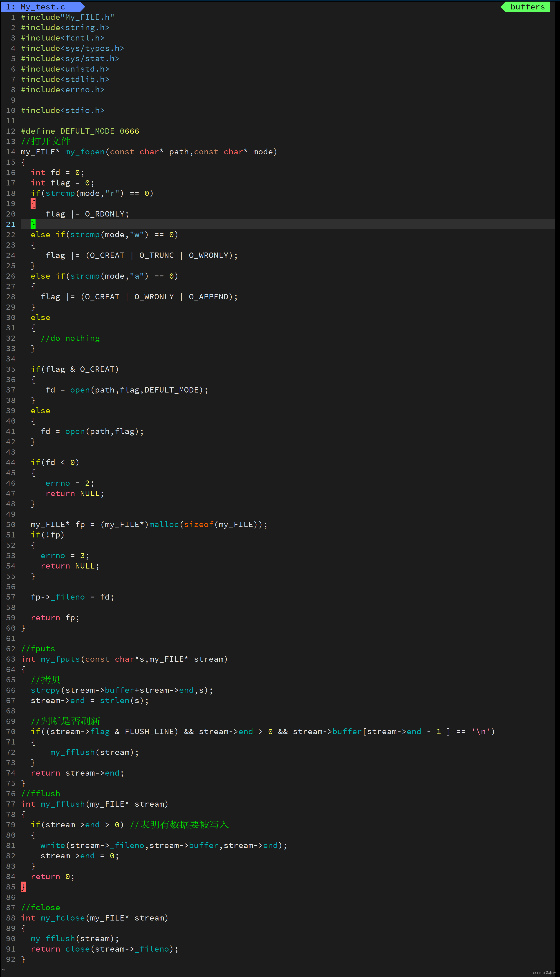Click the red highlighted opening brace on line 19

[x=33, y=203]
